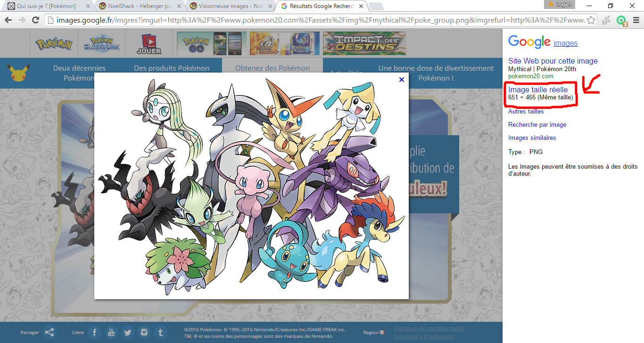
Task: Close the 'Qui suis-je ?' tab
Action: coord(88,7)
